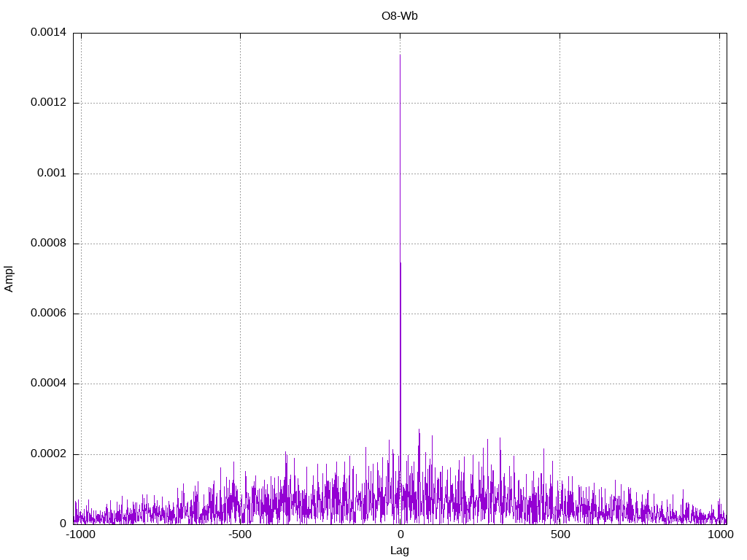Click the 0 label on the Ampl axis

click(x=63, y=524)
